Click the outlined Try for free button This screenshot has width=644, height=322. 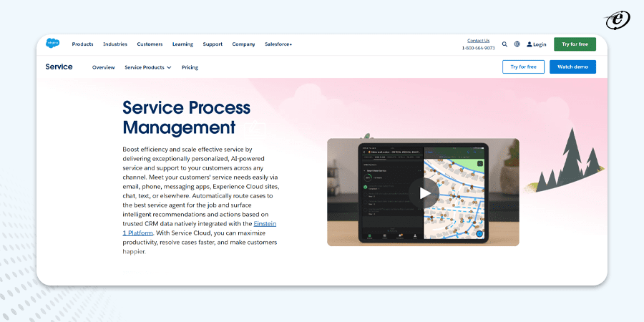pos(523,67)
